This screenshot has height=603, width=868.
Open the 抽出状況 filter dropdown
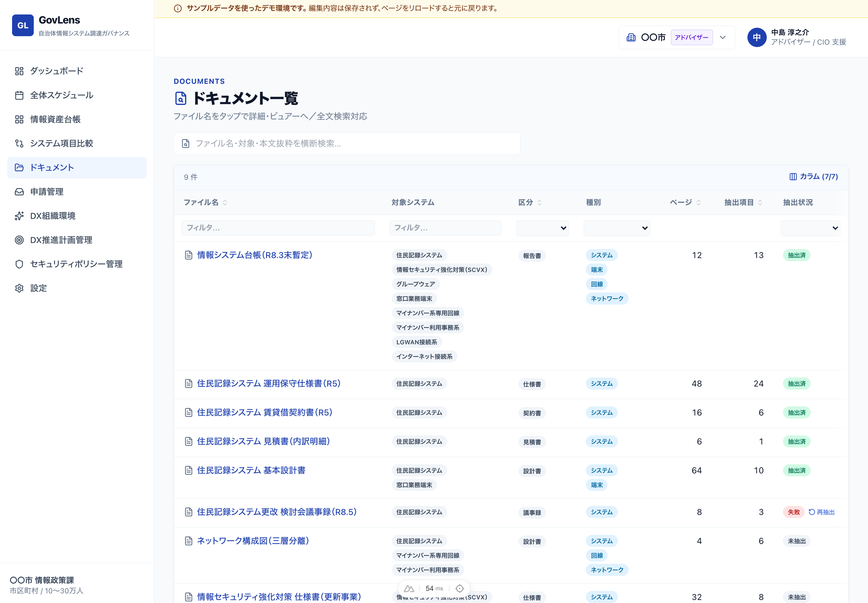pos(811,228)
